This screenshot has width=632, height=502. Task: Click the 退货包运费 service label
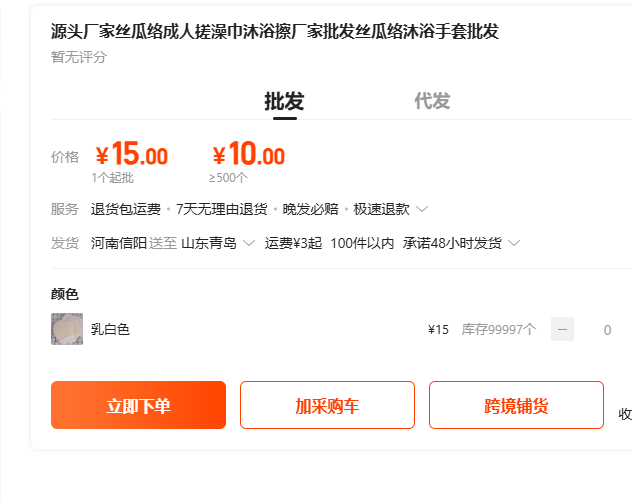click(126, 209)
